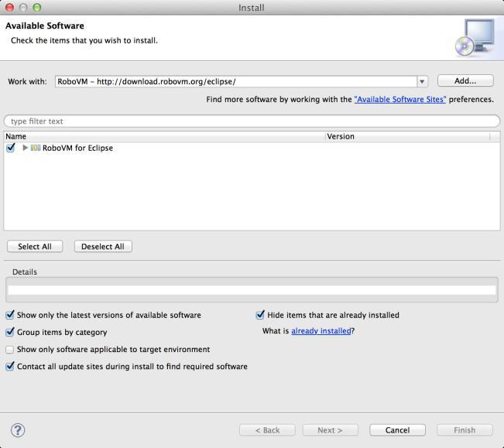Click the Add... button
The height and width of the screenshot is (448, 504).
click(465, 81)
